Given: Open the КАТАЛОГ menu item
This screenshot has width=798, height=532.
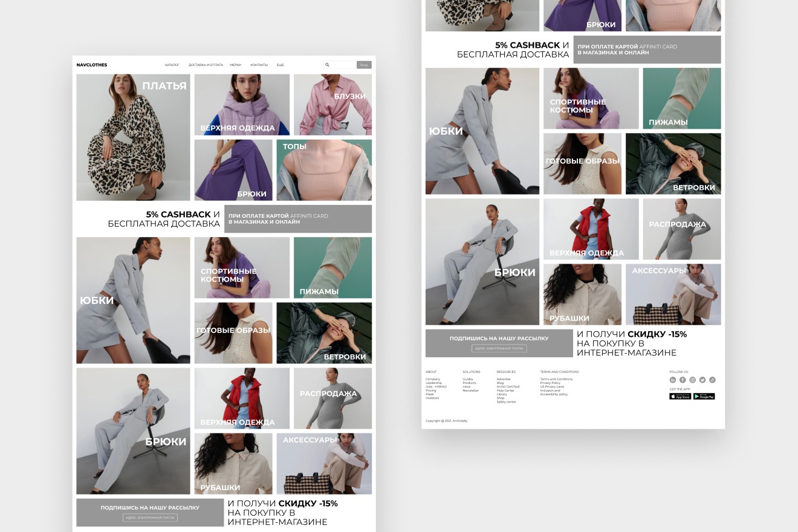Looking at the screenshot, I should click(172, 65).
